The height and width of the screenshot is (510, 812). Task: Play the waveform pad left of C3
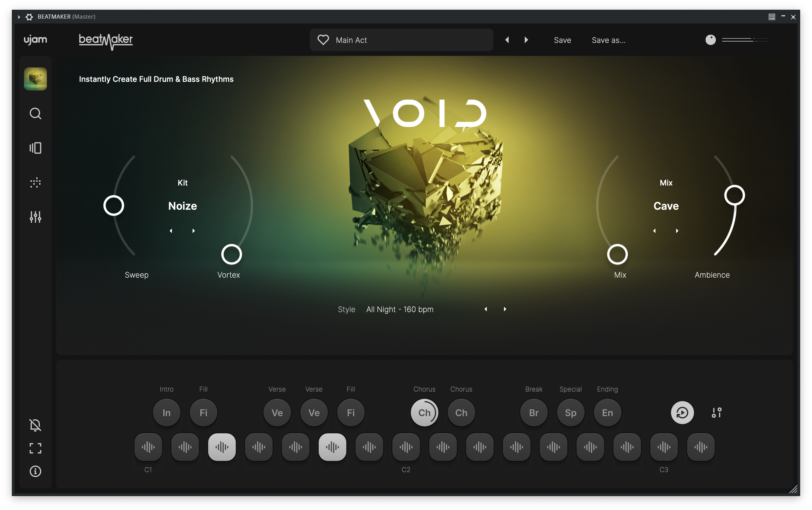(627, 447)
